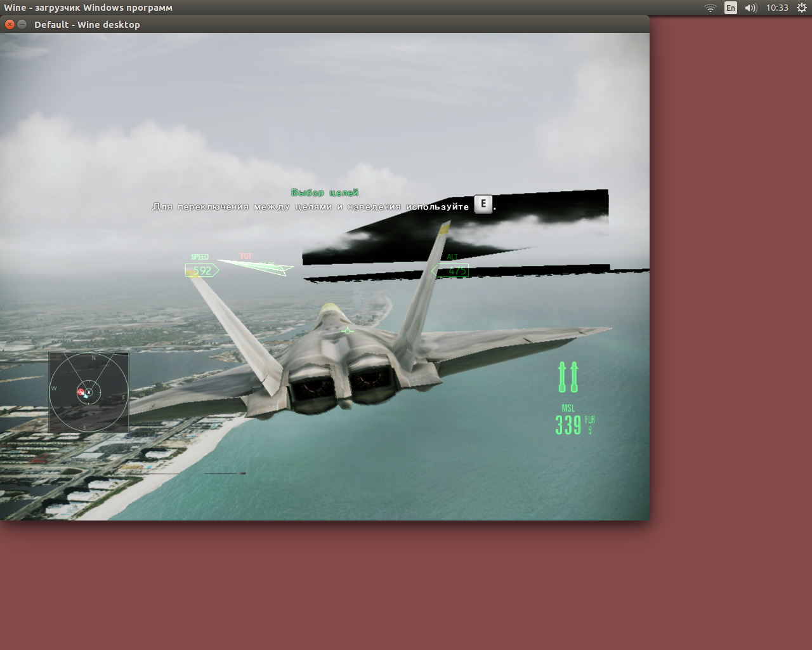The image size is (812, 650).
Task: Click the clock showing 10:33
Action: pyautogui.click(x=776, y=8)
